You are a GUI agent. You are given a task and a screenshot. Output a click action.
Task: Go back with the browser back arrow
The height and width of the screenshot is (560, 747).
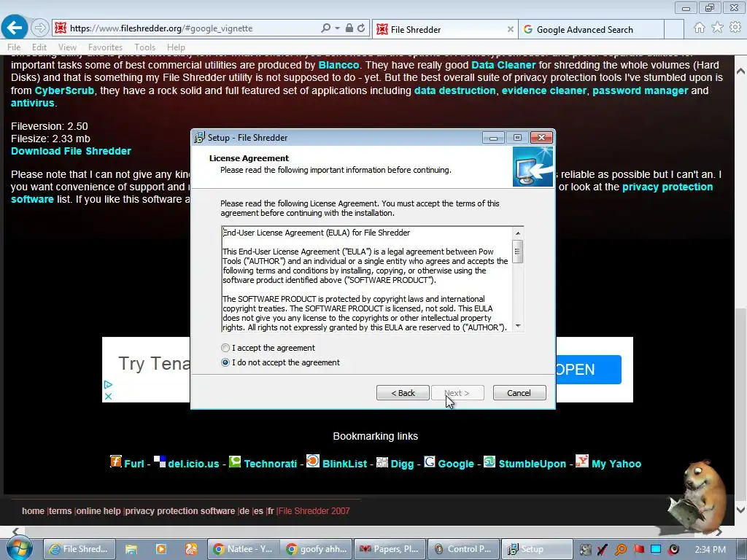point(15,28)
